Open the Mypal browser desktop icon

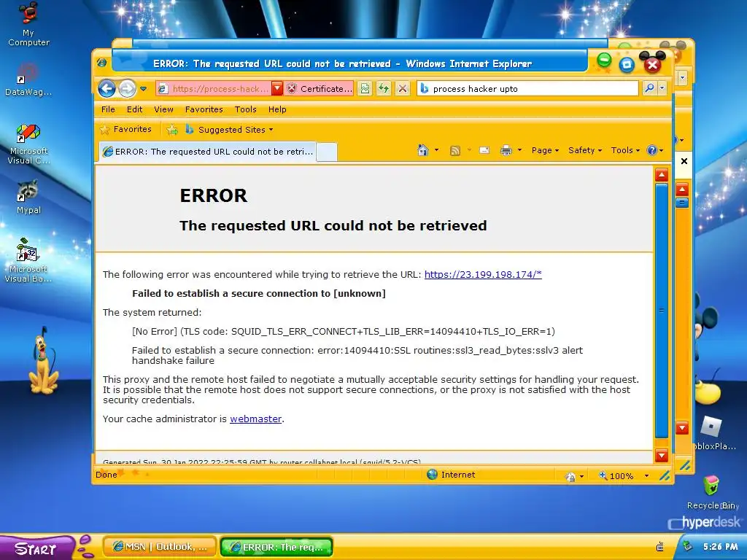(28, 197)
